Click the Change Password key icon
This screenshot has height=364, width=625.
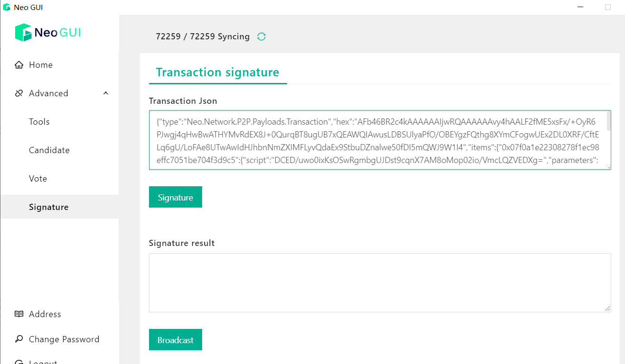(x=19, y=339)
